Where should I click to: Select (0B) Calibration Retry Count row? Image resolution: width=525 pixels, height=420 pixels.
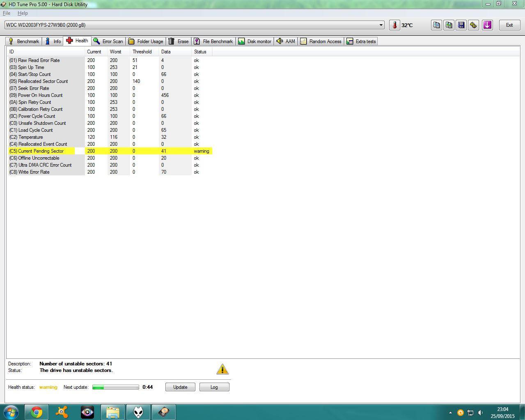[110, 109]
